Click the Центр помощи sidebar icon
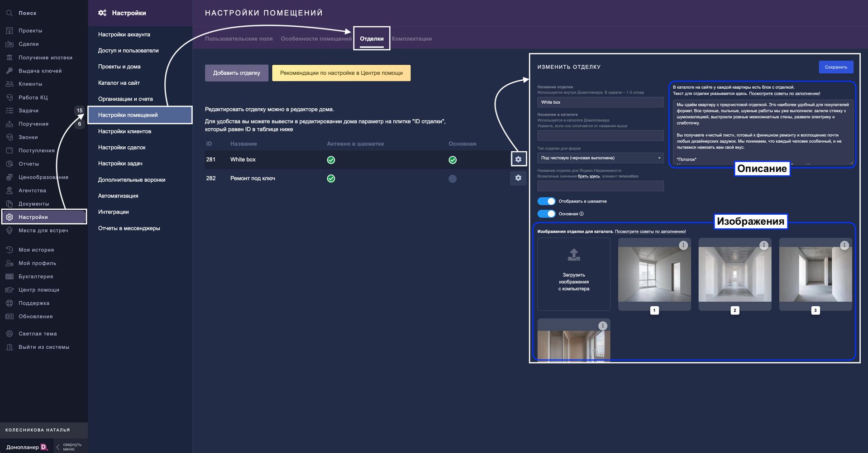The height and width of the screenshot is (453, 868). (9, 290)
